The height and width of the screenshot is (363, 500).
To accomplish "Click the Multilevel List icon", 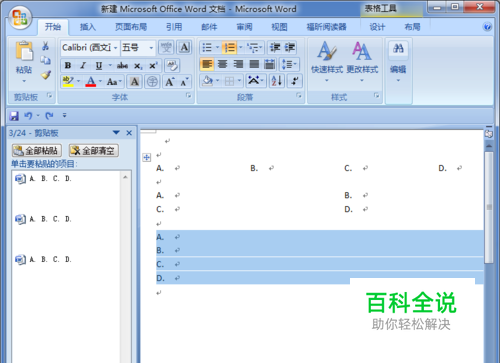I will pyautogui.click(x=253, y=47).
